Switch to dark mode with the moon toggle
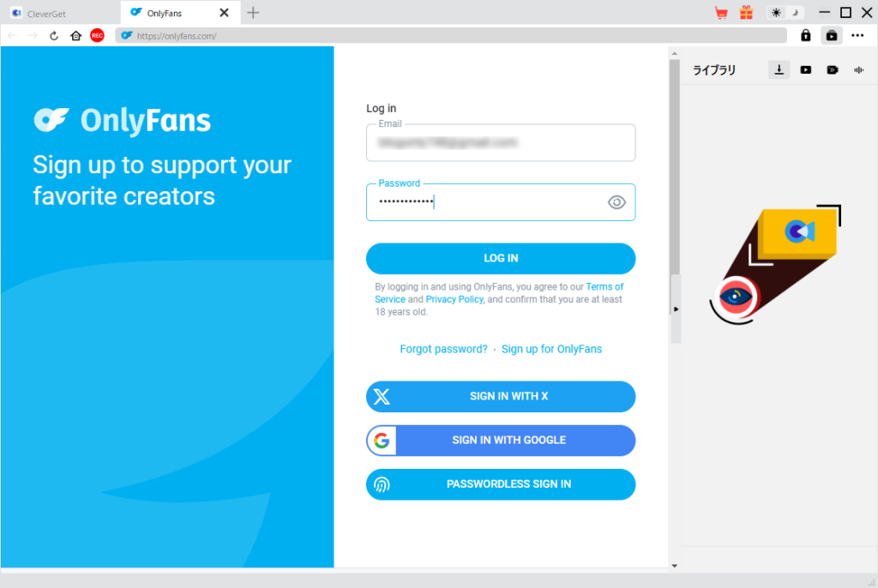 tap(795, 12)
